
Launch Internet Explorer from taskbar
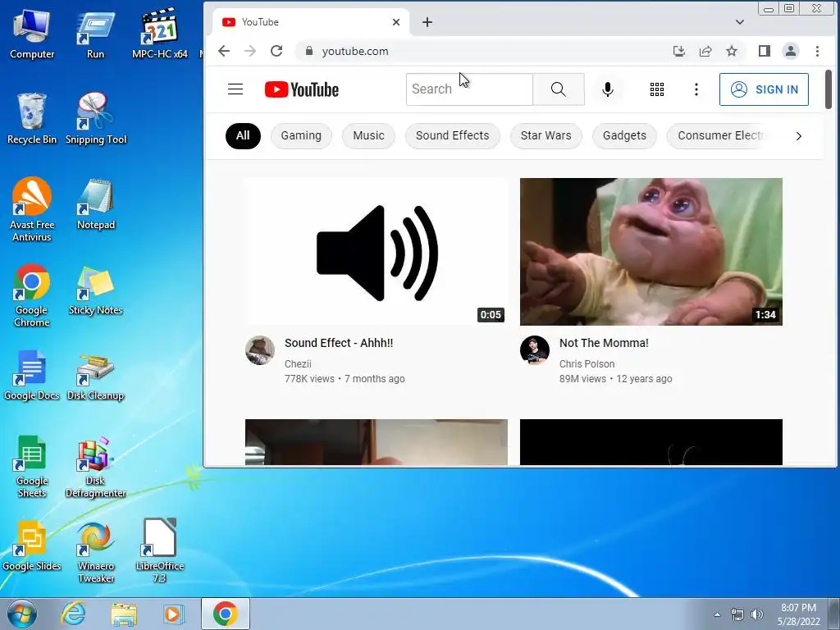pyautogui.click(x=73, y=614)
